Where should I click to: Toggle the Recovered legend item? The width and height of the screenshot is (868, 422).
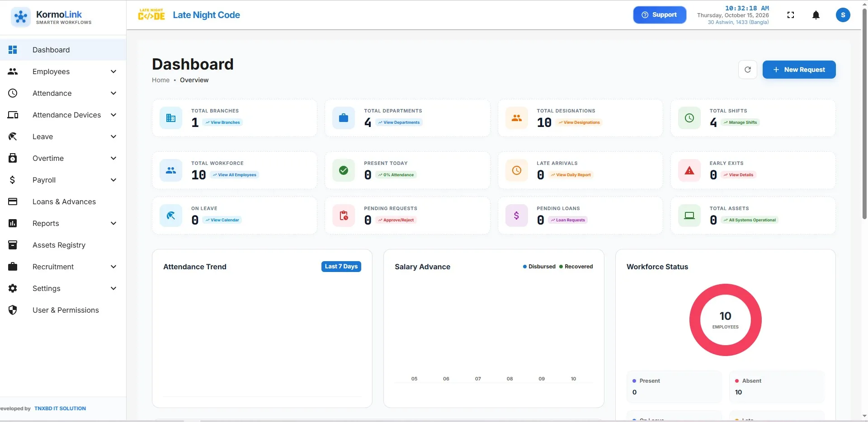point(576,267)
